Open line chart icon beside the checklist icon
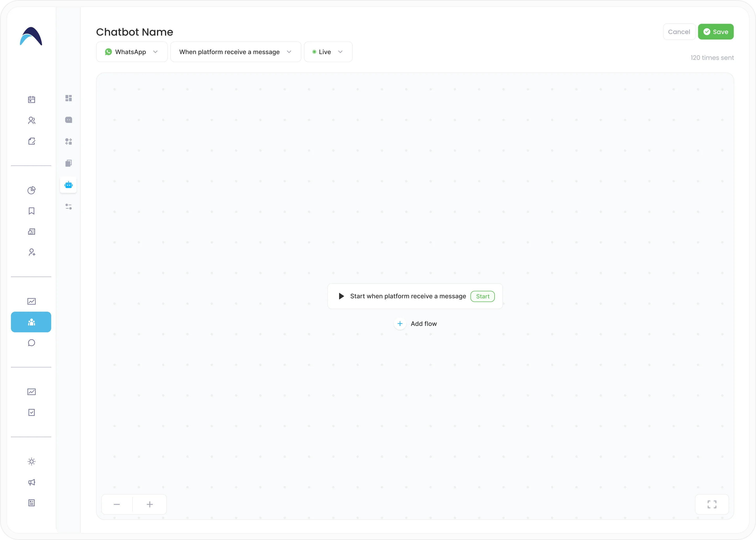Image resolution: width=756 pixels, height=540 pixels. pyautogui.click(x=32, y=392)
